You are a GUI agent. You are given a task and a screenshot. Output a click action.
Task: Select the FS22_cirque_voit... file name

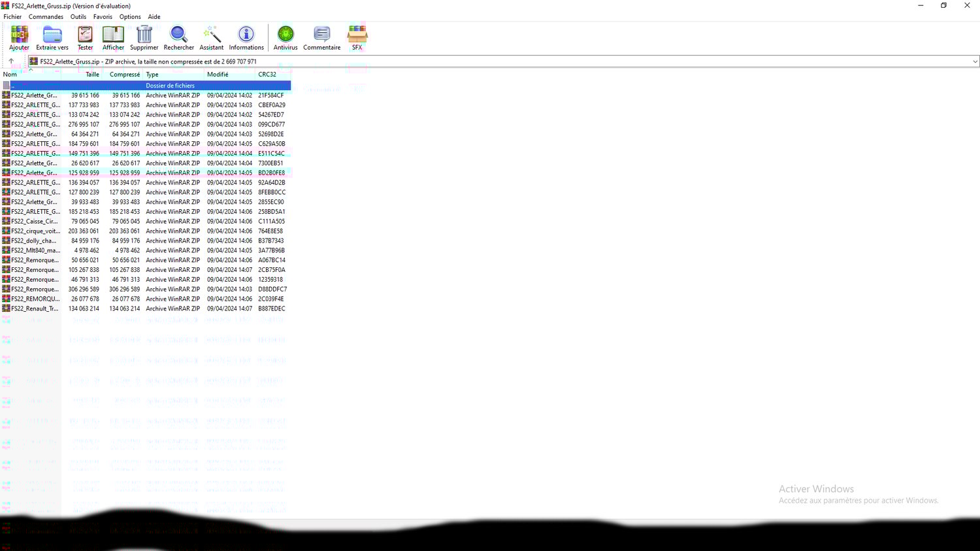(35, 231)
